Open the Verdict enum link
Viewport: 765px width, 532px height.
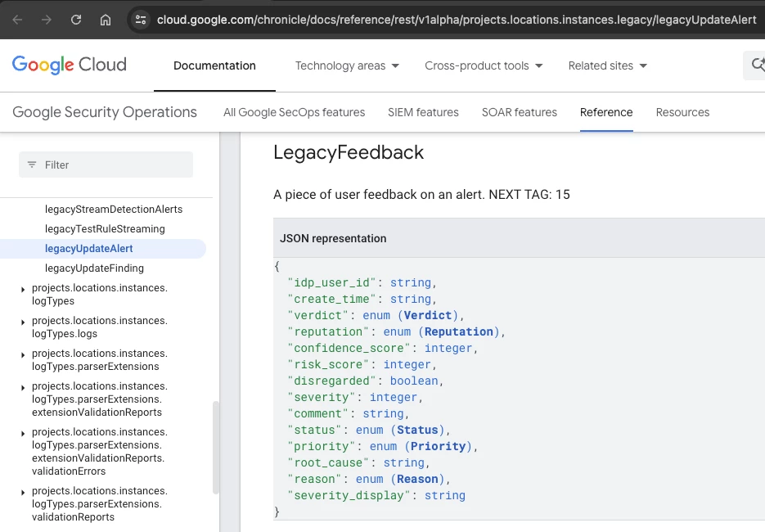coord(427,315)
